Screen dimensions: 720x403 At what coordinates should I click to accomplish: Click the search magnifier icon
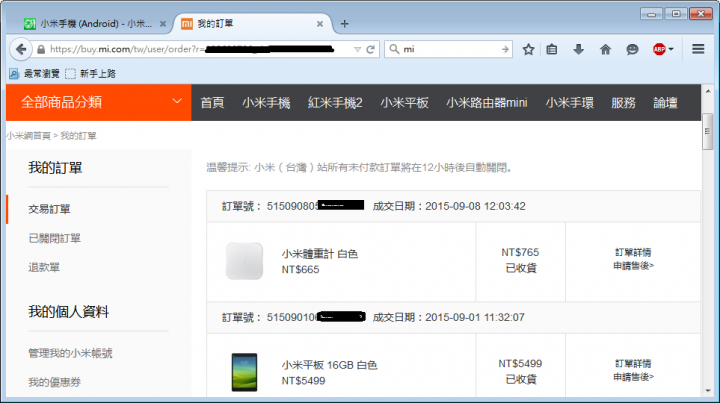[x=394, y=49]
